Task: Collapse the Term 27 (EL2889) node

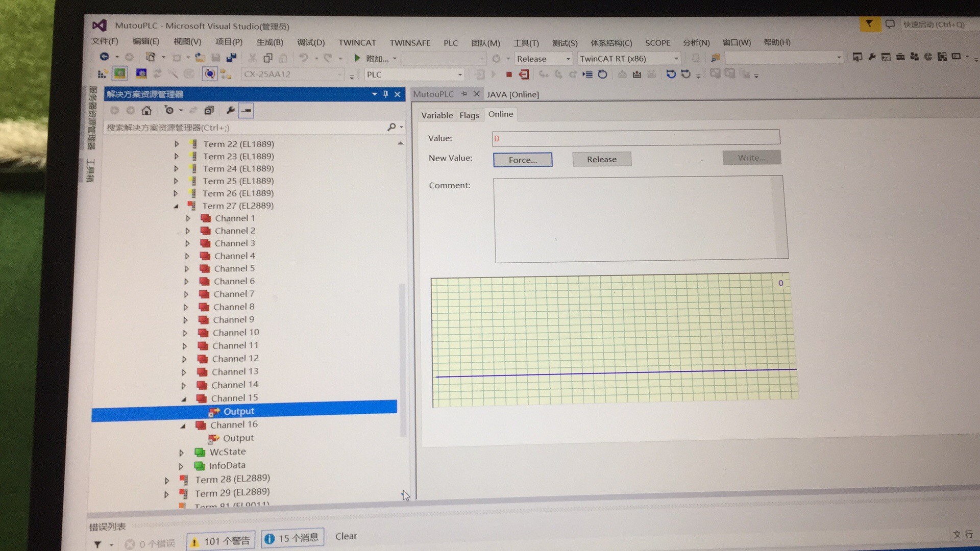Action: pyautogui.click(x=176, y=206)
